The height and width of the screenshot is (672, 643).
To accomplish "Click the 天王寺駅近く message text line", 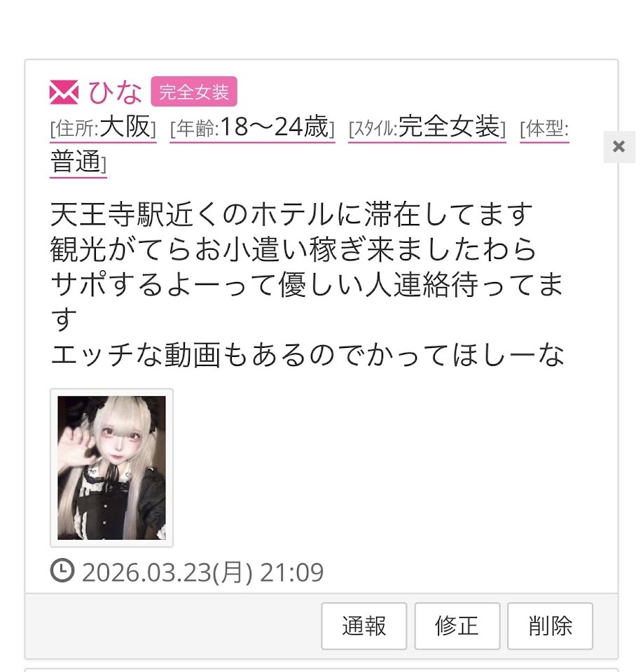I will 291,214.
